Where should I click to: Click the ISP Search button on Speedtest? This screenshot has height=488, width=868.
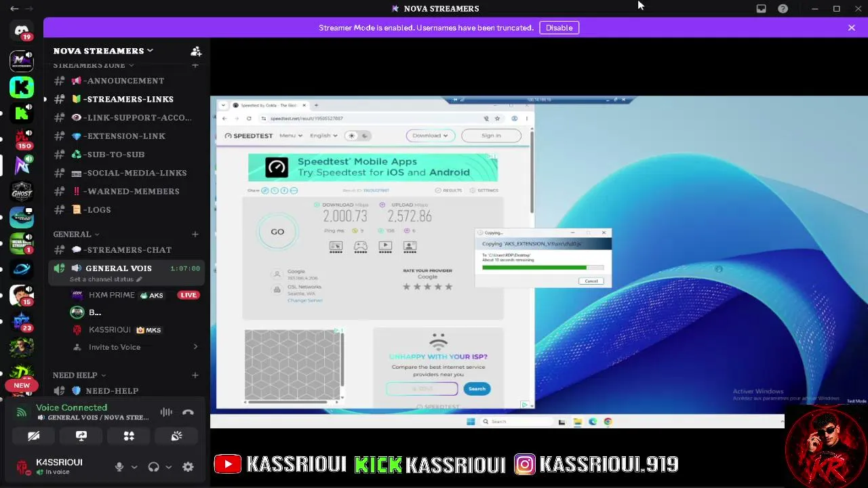(x=477, y=388)
